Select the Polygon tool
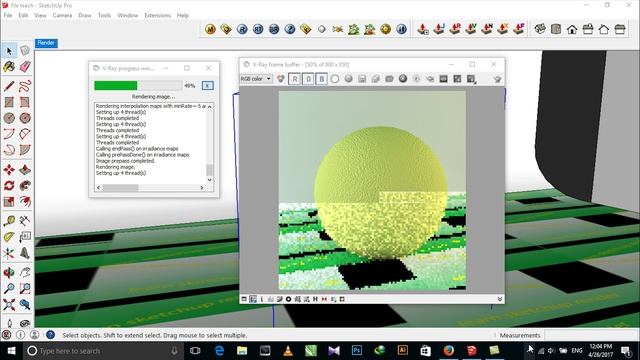The height and width of the screenshot is (360, 640). tap(25, 118)
